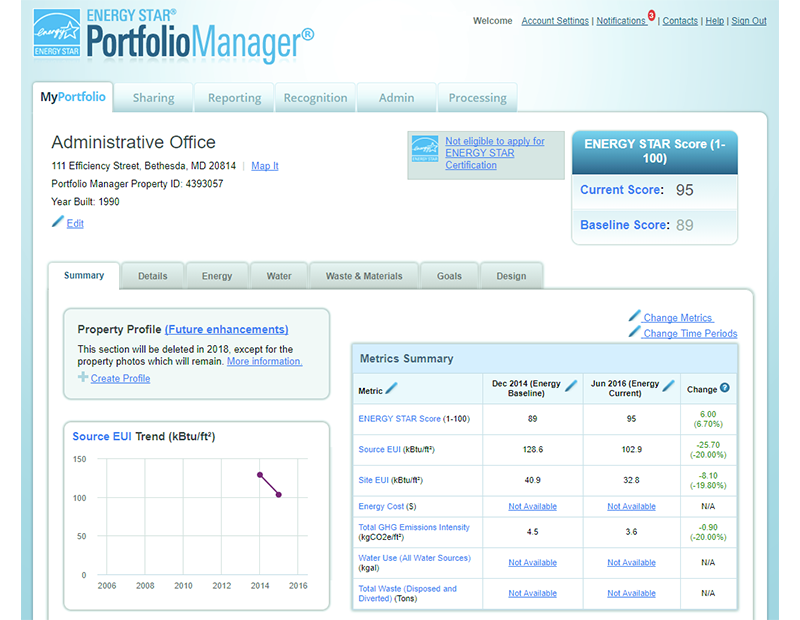Click the Baseline Score value 89
800x620 pixels.
(x=685, y=225)
